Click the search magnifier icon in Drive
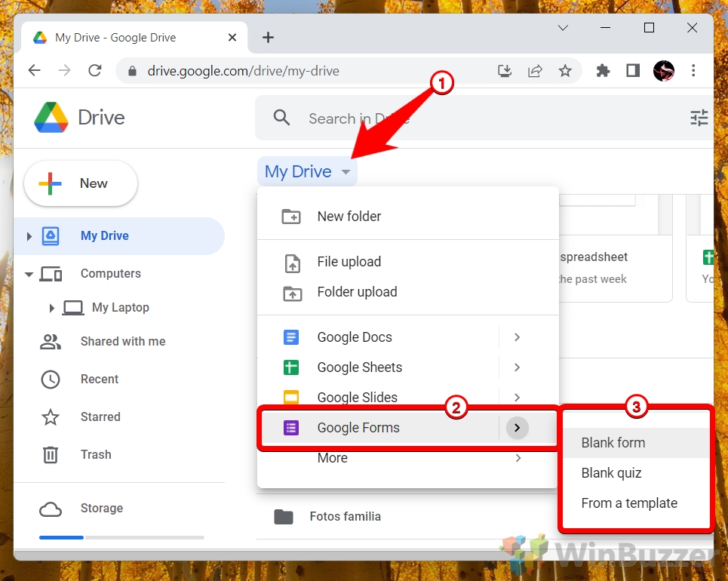728x581 pixels. pyautogui.click(x=281, y=118)
